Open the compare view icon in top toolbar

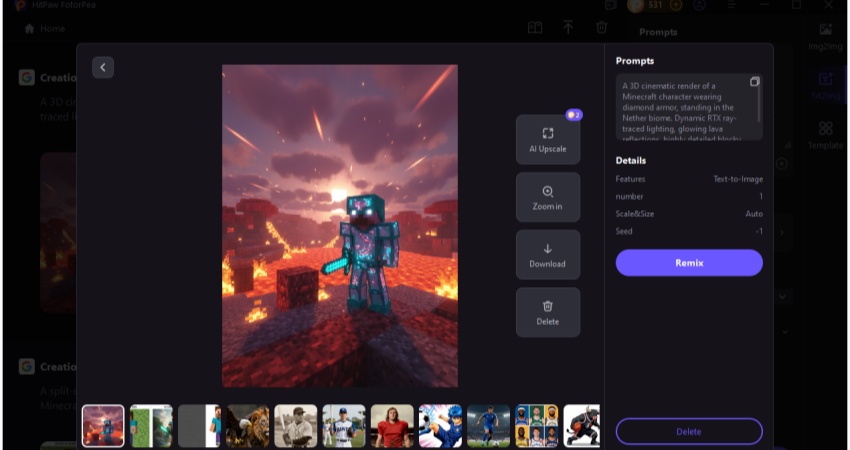click(x=535, y=28)
